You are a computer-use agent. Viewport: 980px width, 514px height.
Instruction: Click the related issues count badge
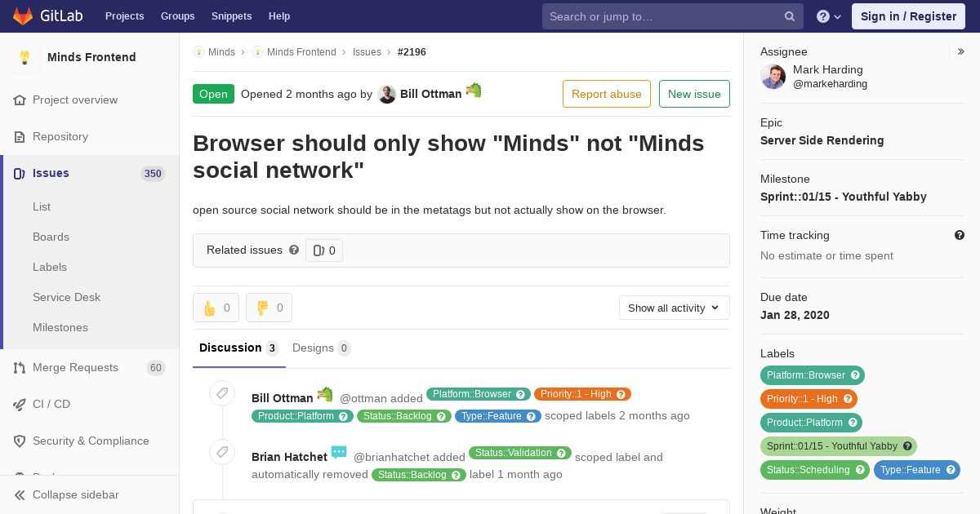tap(324, 250)
